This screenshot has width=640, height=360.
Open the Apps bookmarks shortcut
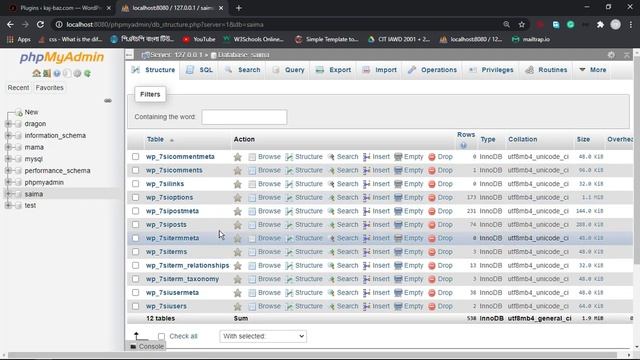click(x=18, y=40)
